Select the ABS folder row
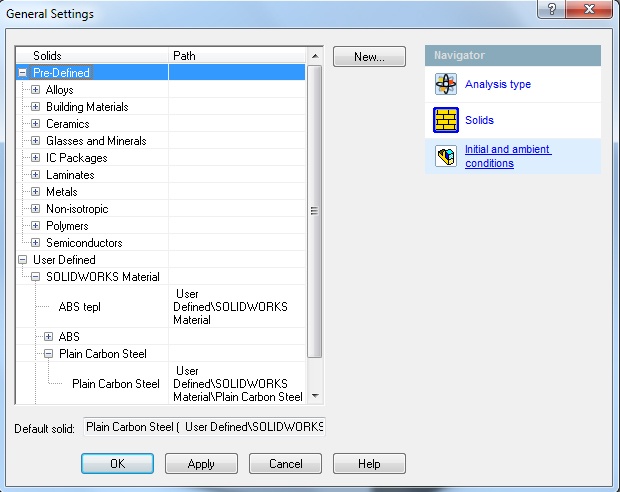This screenshot has height=492, width=620. (x=161, y=337)
